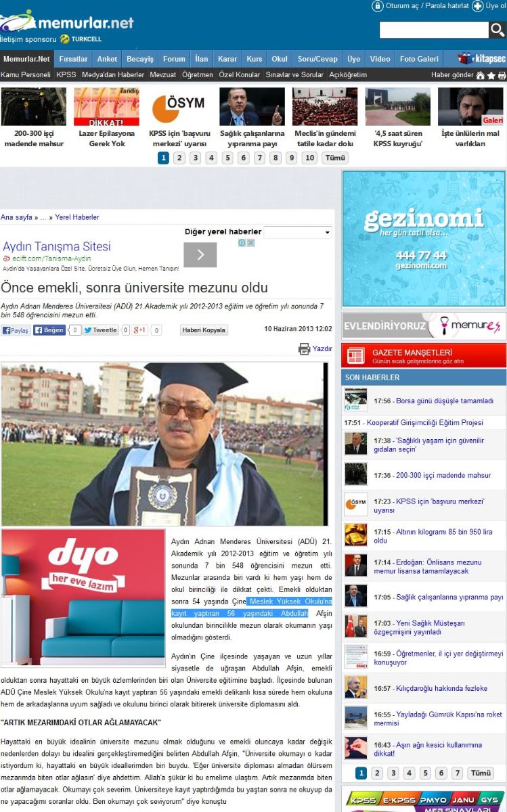
Task: Click the star favorites icon
Action: (491, 75)
